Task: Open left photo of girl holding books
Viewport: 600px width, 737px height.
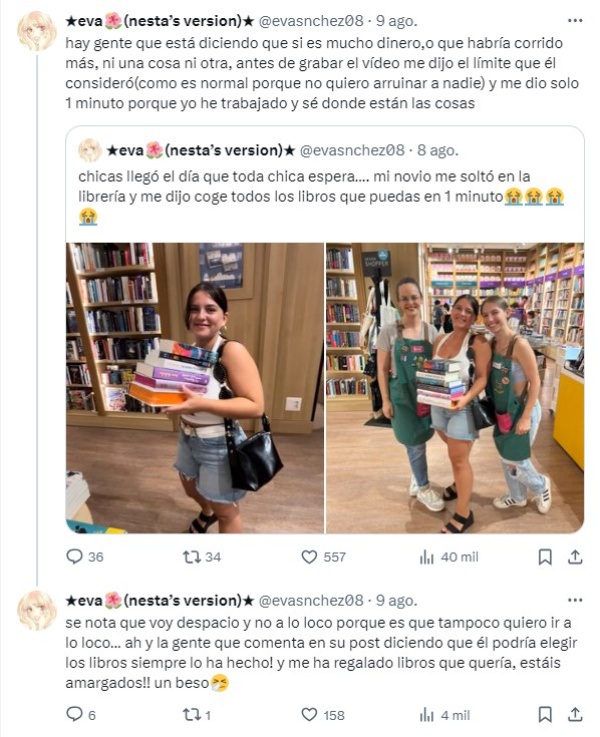Action: click(x=195, y=388)
